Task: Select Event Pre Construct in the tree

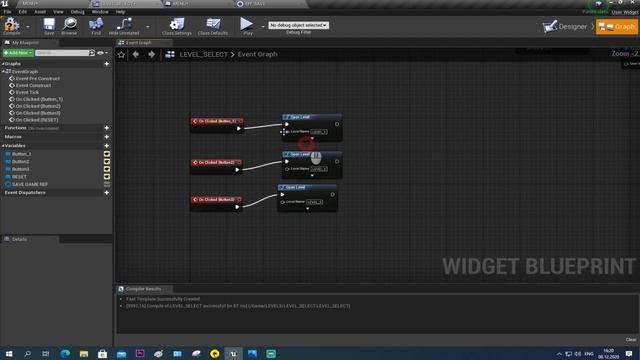Action: pyautogui.click(x=38, y=78)
